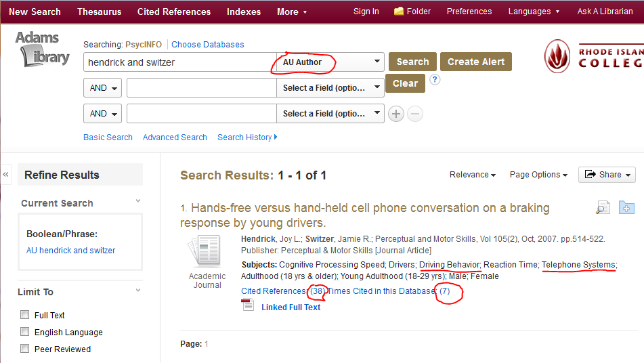This screenshot has height=363, width=644.
Task: Check the Full Text limiter
Action: (25, 315)
